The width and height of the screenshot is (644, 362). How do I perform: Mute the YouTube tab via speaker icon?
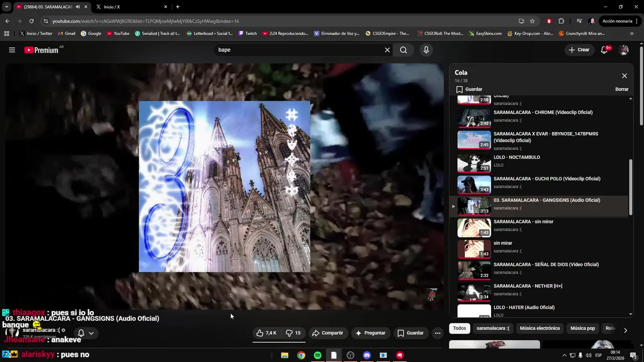coord(78,7)
